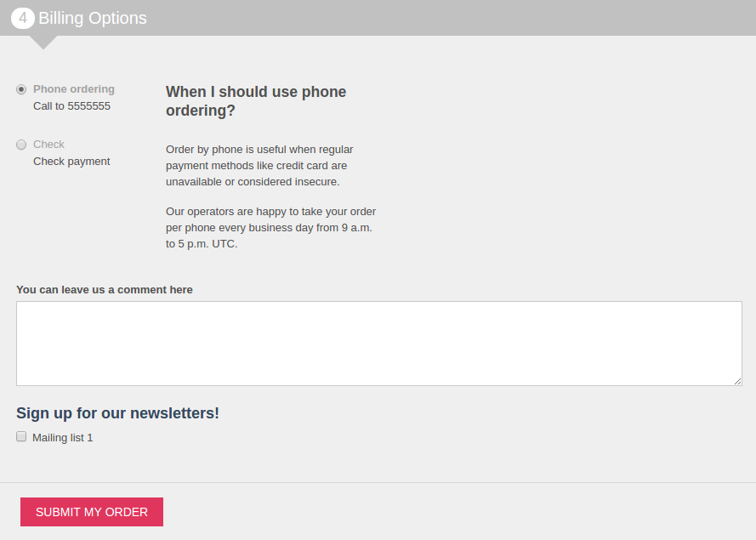Select the Phone ordering radio button
The height and width of the screenshot is (540, 756).
(x=21, y=89)
